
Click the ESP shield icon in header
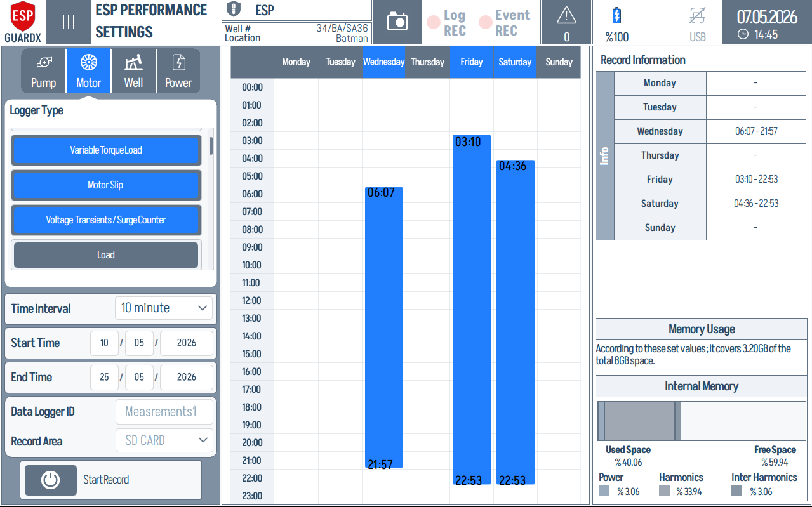point(234,10)
